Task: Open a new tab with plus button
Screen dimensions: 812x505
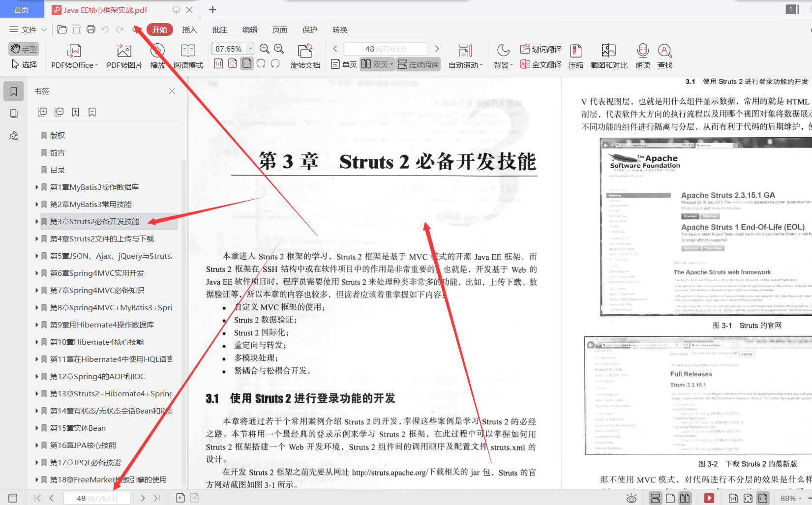Action: click(x=212, y=10)
